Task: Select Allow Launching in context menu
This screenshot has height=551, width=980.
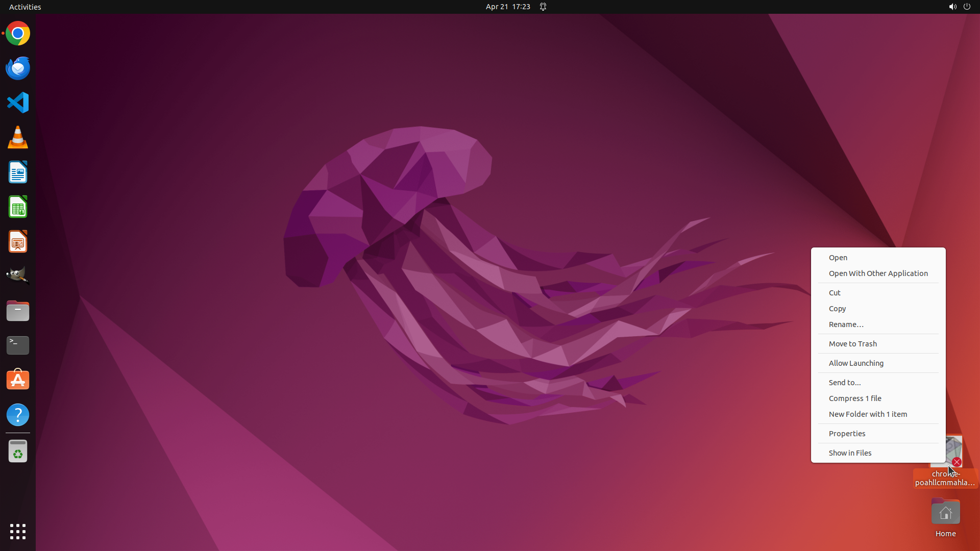Action: tap(856, 363)
